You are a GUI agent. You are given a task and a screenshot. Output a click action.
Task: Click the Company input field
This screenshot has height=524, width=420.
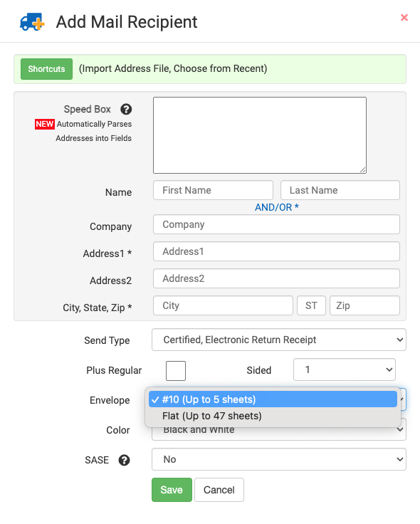click(x=276, y=224)
